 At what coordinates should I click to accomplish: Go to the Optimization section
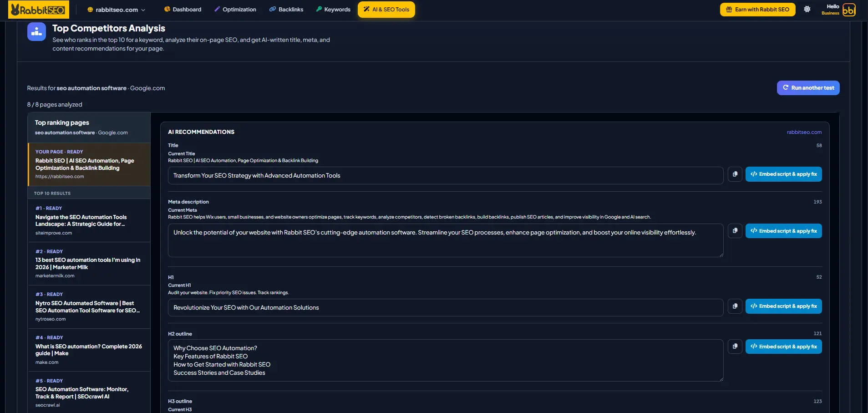pyautogui.click(x=235, y=10)
